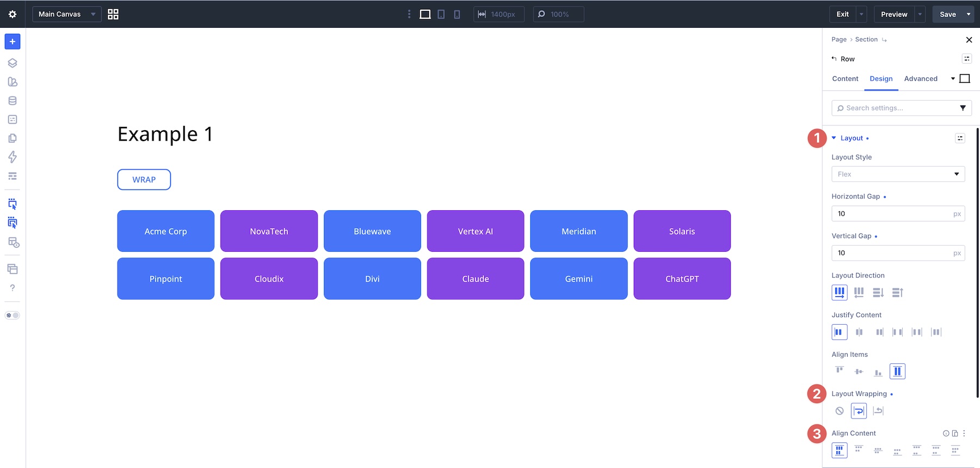The image size is (980, 468).
Task: Go back with the Row arrow icon
Action: (834, 59)
